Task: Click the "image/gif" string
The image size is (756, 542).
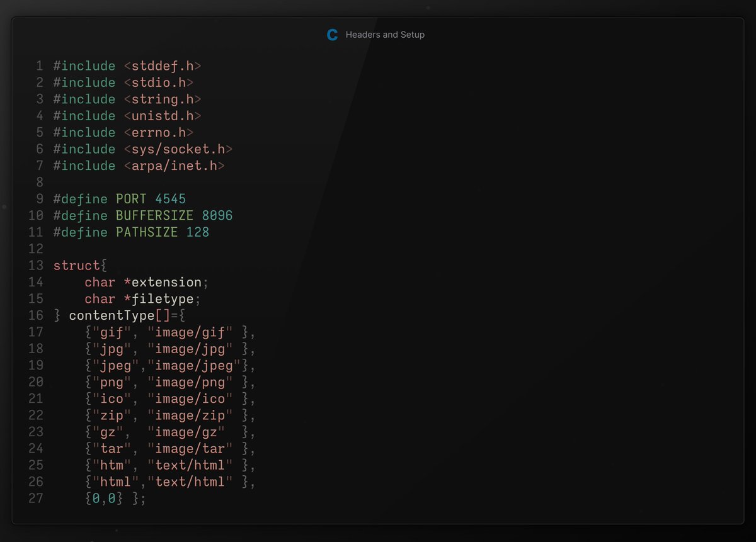Action: pos(190,332)
